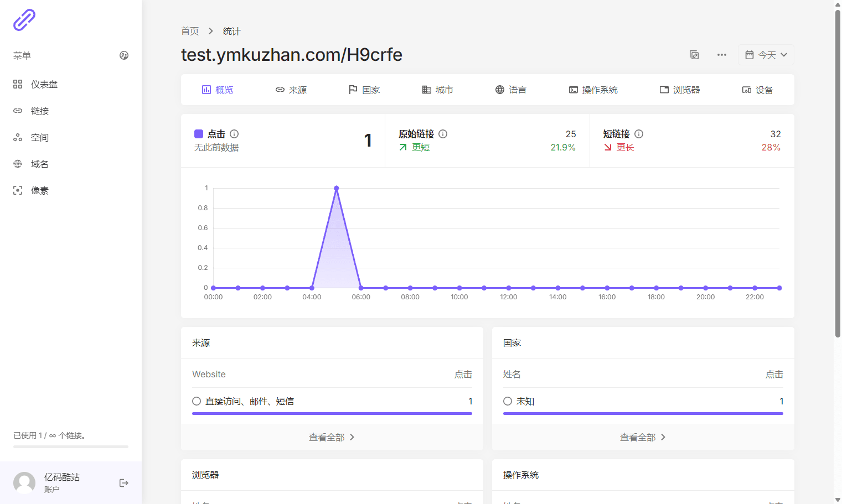Click the 已使用 links usage progress bar

click(71, 446)
